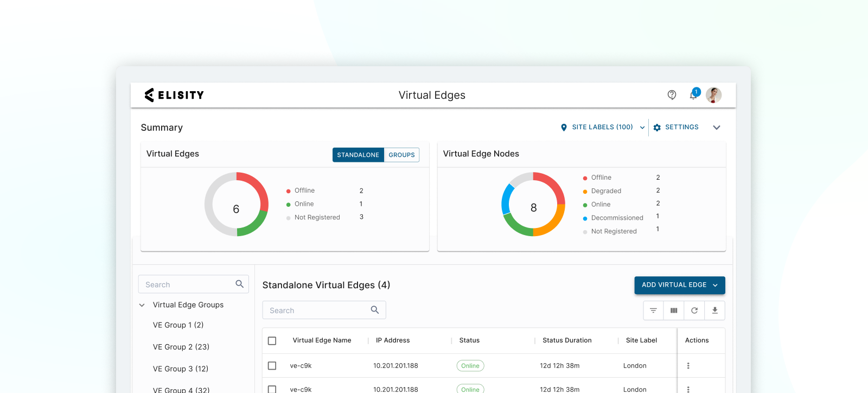Open the user profile avatar
The image size is (868, 393).
click(713, 95)
